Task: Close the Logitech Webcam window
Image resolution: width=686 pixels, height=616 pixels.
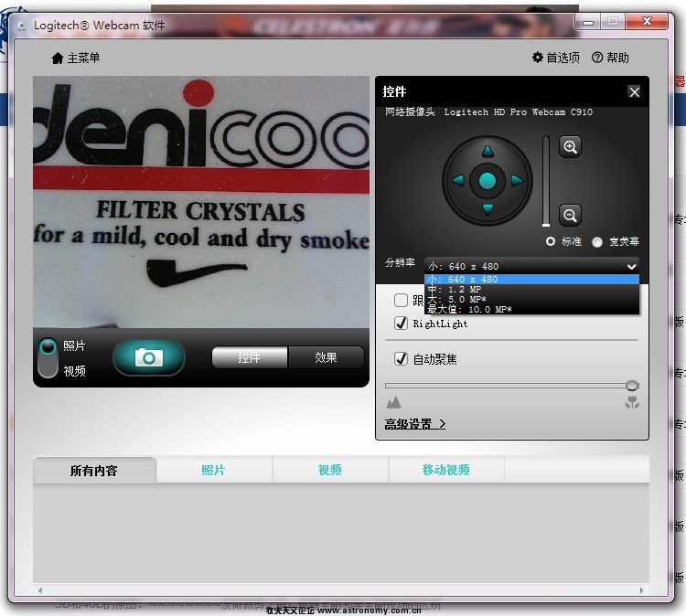Action: click(x=647, y=21)
